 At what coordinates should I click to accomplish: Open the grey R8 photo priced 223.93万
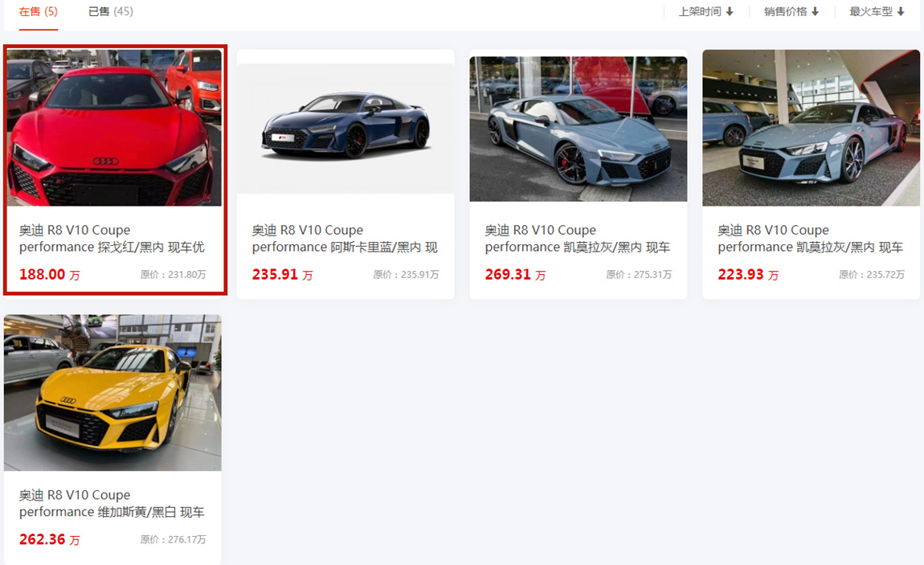(x=811, y=128)
